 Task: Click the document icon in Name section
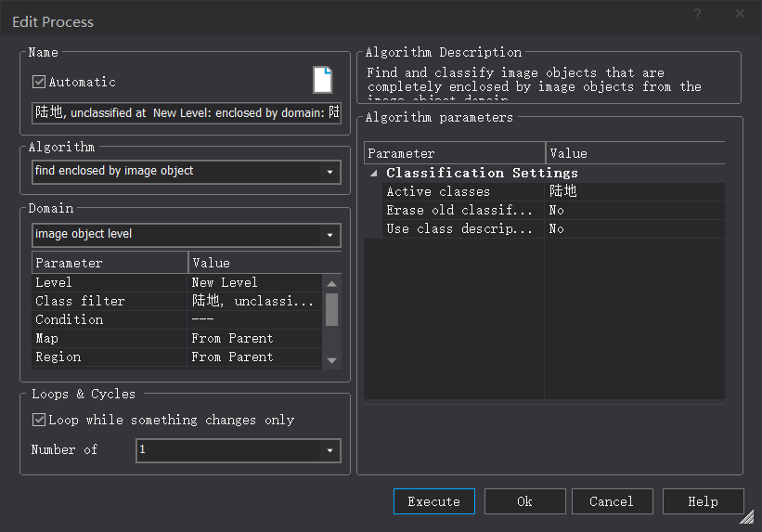tap(322, 81)
